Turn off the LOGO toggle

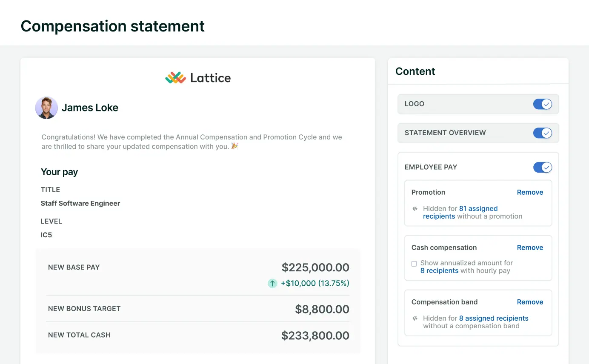click(542, 104)
